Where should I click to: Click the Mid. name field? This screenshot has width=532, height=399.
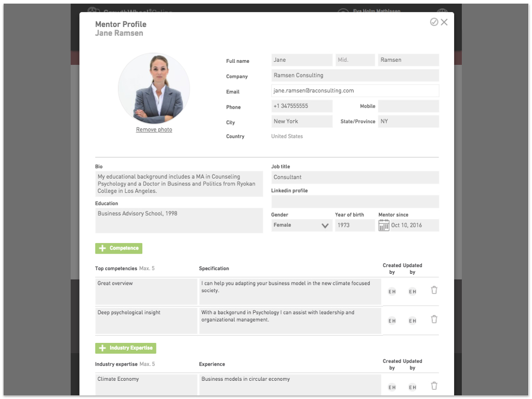click(355, 60)
